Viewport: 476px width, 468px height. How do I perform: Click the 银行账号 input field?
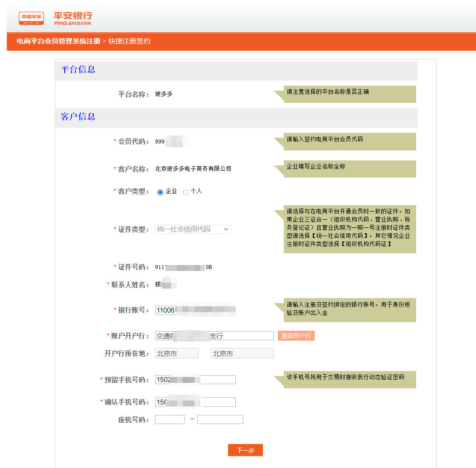click(x=195, y=310)
